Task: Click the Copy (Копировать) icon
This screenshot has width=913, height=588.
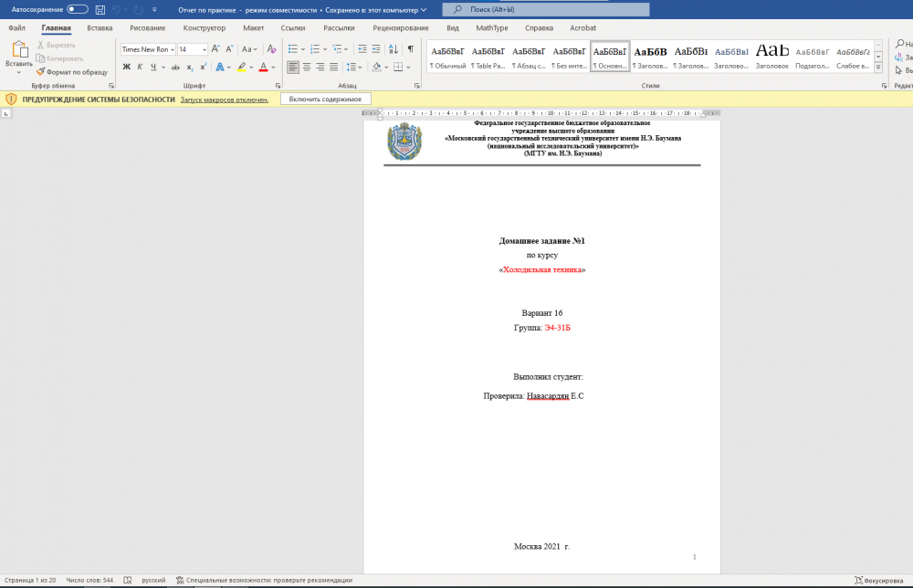Action: (40, 58)
